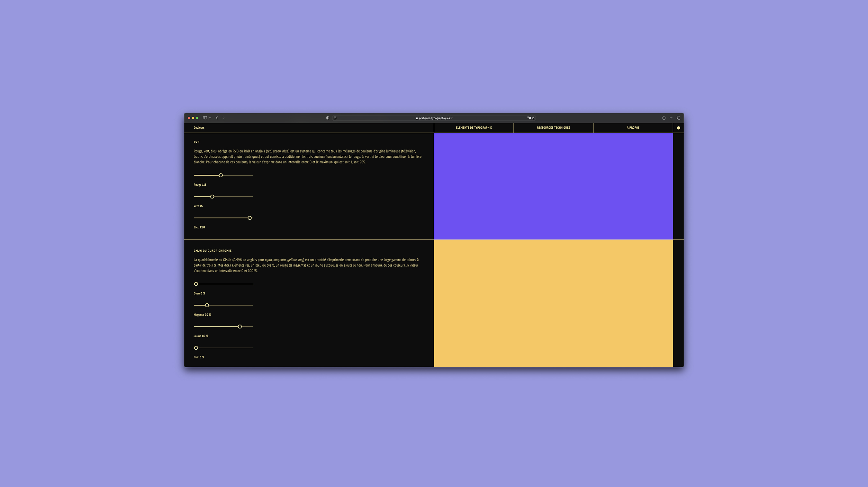This screenshot has height=487, width=868.
Task: Click the Vert 75 label
Action: pos(198,206)
